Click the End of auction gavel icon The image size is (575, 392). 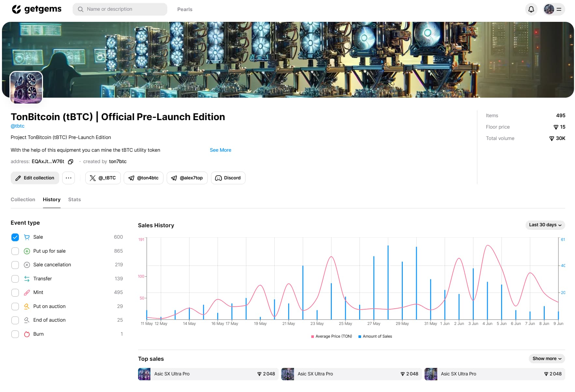click(x=27, y=320)
